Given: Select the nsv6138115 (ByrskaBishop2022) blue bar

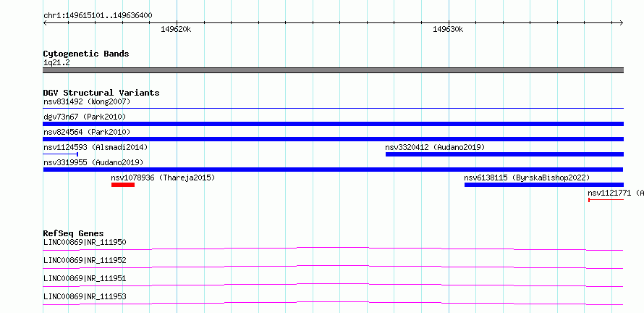Looking at the screenshot, I should tap(544, 185).
